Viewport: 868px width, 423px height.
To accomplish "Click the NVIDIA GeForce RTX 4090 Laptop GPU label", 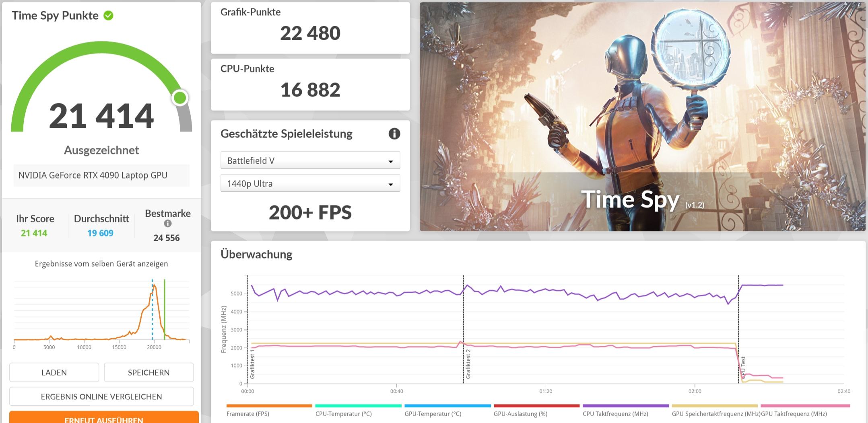I will pos(93,175).
